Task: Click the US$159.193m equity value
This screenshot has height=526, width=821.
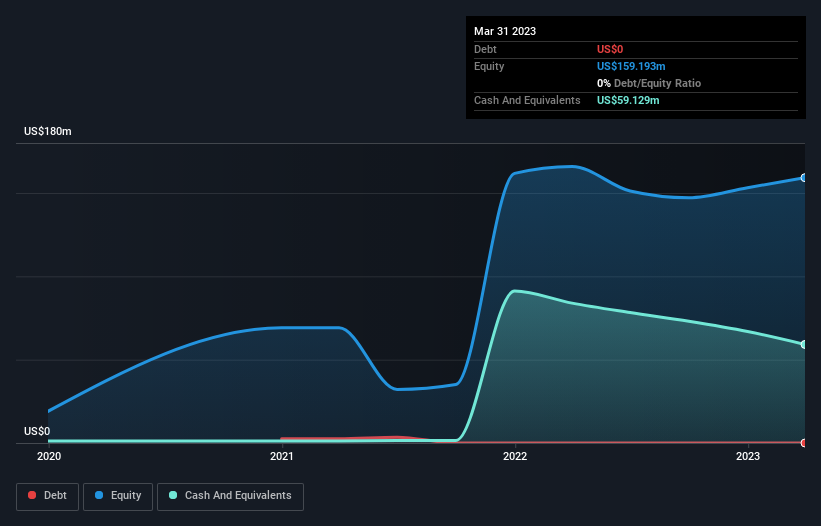Action: coord(631,66)
